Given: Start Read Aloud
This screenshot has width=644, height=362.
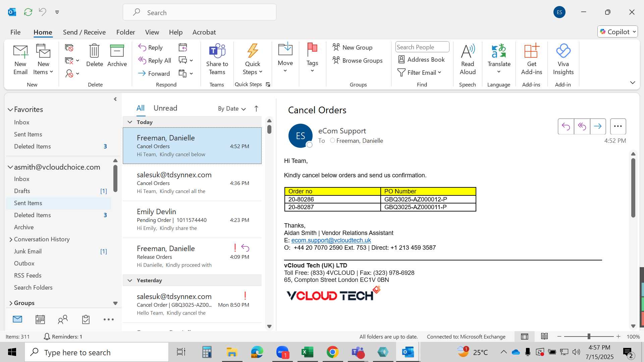Looking at the screenshot, I should pyautogui.click(x=468, y=60).
